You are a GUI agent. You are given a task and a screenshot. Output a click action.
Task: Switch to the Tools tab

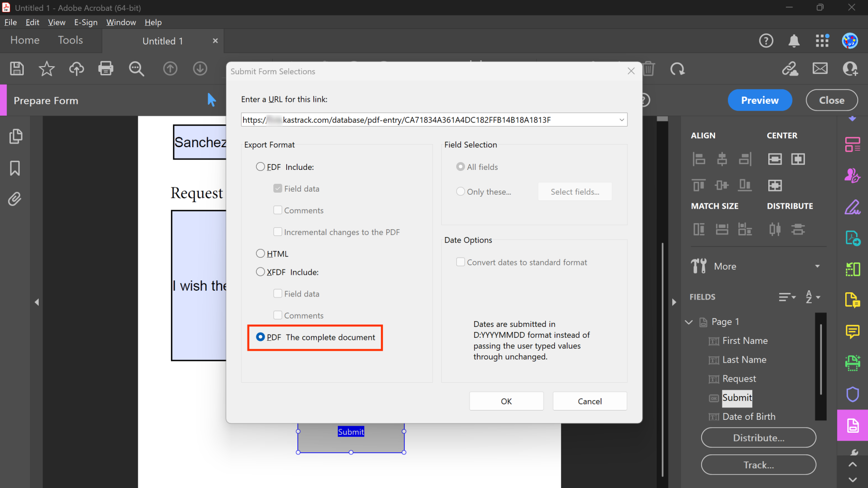(70, 40)
